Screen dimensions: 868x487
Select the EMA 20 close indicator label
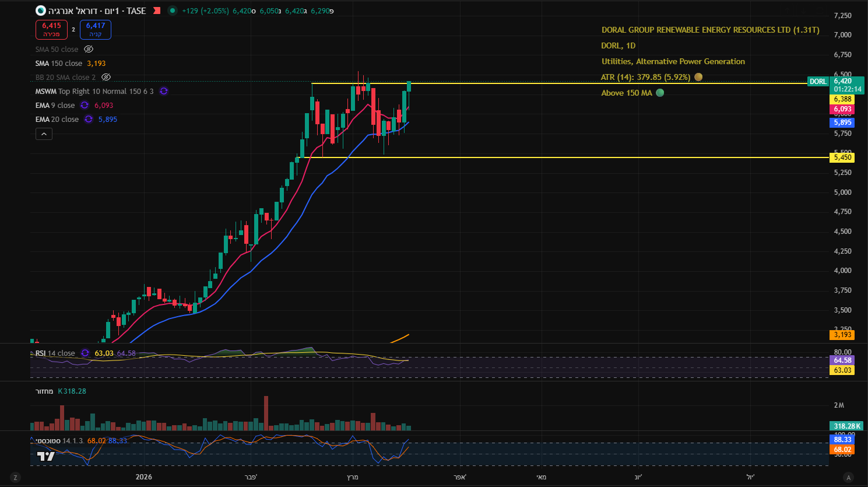click(x=57, y=119)
